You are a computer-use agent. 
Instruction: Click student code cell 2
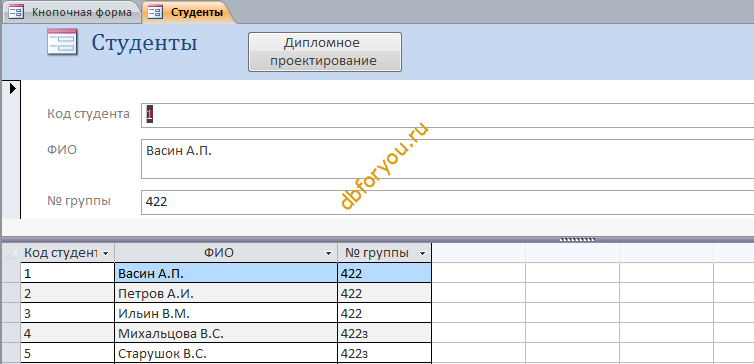[68, 293]
